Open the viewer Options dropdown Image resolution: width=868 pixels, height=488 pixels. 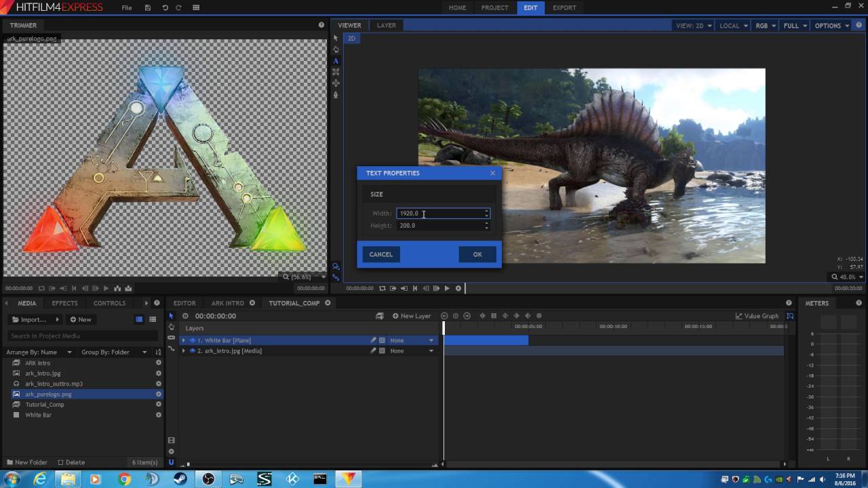tap(831, 26)
